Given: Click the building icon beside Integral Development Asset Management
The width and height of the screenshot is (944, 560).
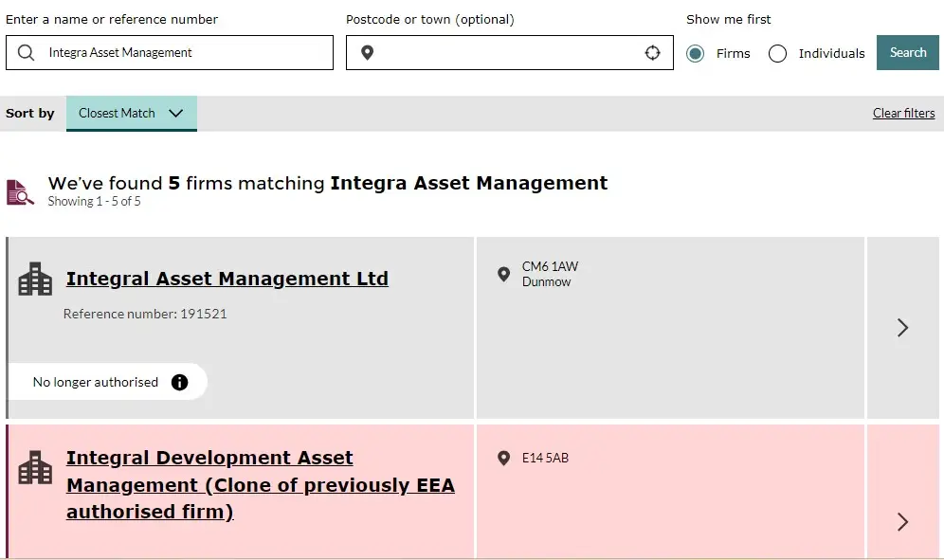Looking at the screenshot, I should tap(34, 467).
